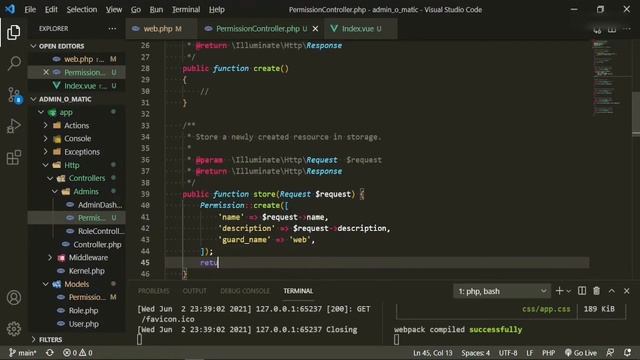Screen dimensions: 640x360
Task: Click Go Live server button
Action: pyautogui.click(x=580, y=353)
